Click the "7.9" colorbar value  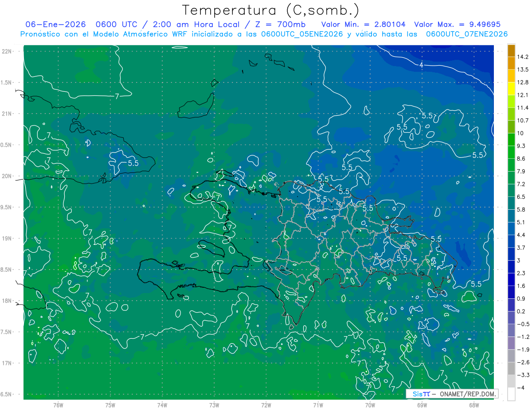pos(521,172)
